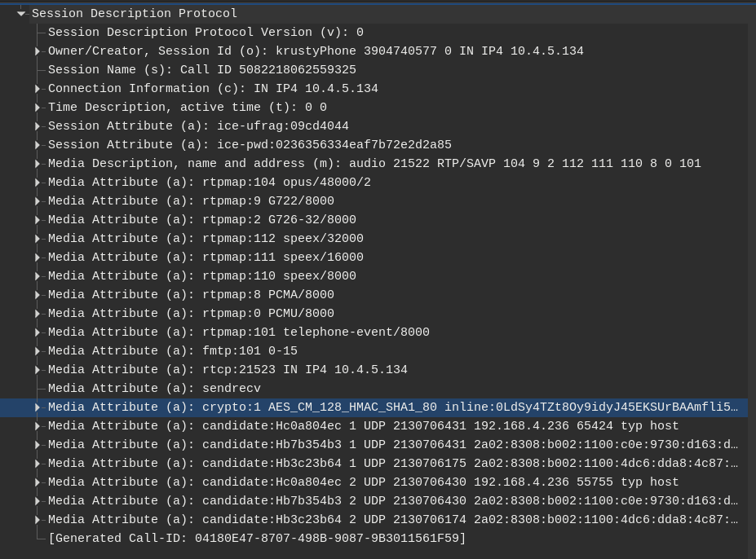Expand the rtpmap:112 speex/32000 attribute
This screenshot has width=756, height=559.
pyautogui.click(x=38, y=239)
